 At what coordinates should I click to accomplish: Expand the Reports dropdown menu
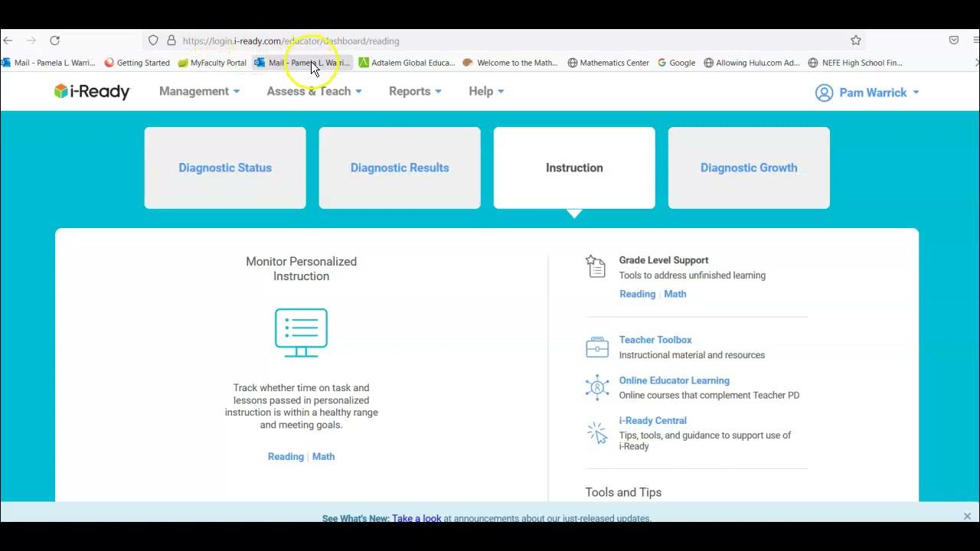pos(415,91)
